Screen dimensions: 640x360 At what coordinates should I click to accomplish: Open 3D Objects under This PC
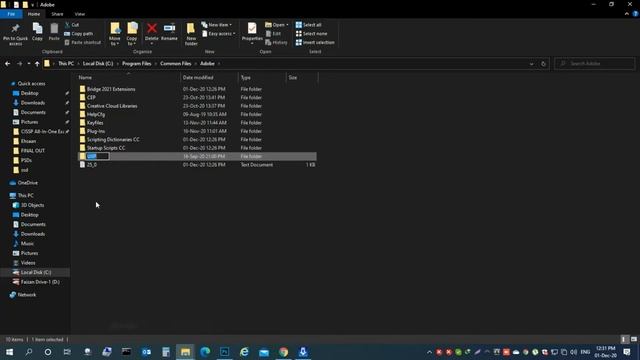[x=32, y=205]
